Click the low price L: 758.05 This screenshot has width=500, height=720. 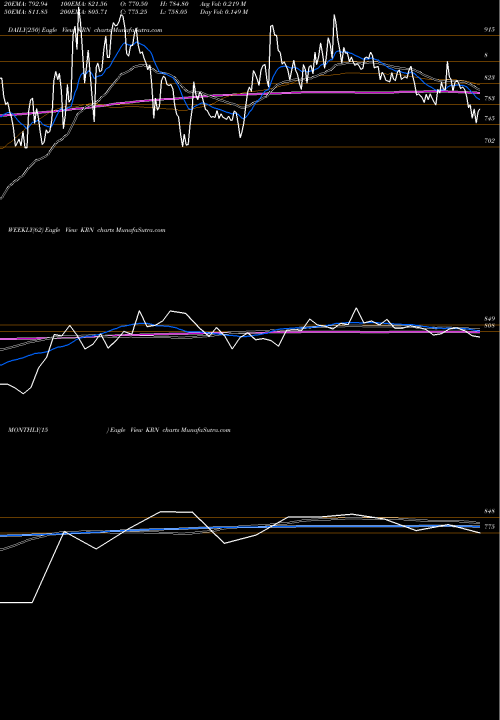pos(173,12)
